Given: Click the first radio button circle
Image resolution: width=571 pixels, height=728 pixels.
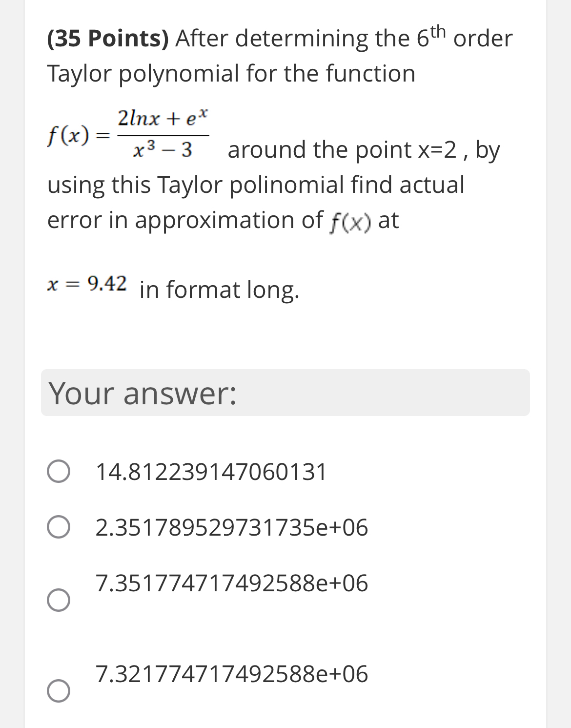Looking at the screenshot, I should [x=59, y=471].
